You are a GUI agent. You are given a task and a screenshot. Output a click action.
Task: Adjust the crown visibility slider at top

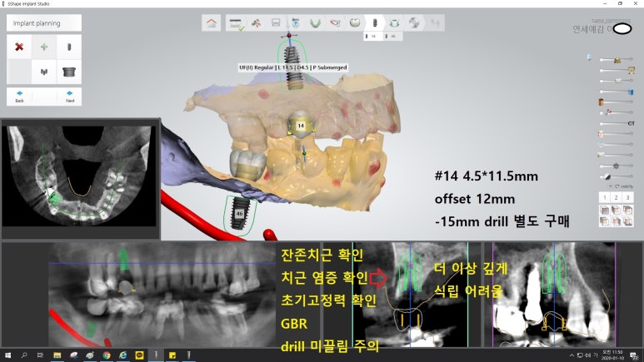pos(616,60)
